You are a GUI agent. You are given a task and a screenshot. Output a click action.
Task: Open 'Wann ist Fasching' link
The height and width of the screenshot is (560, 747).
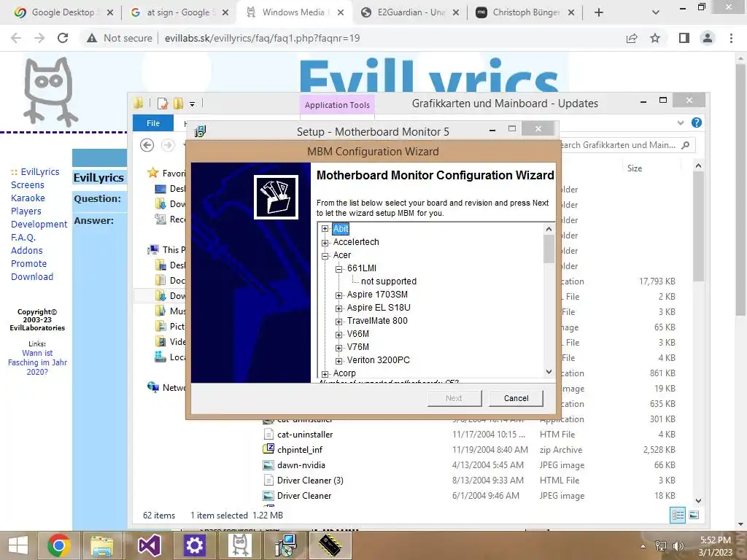(x=37, y=362)
